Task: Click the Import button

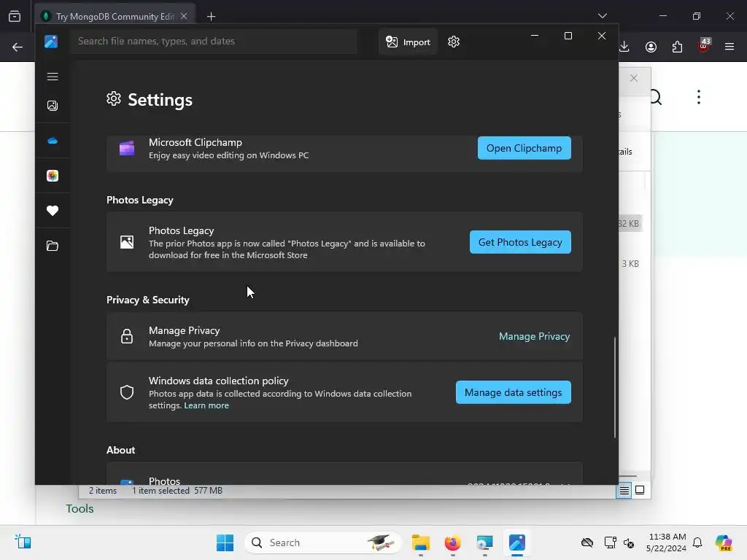Action: pyautogui.click(x=409, y=42)
